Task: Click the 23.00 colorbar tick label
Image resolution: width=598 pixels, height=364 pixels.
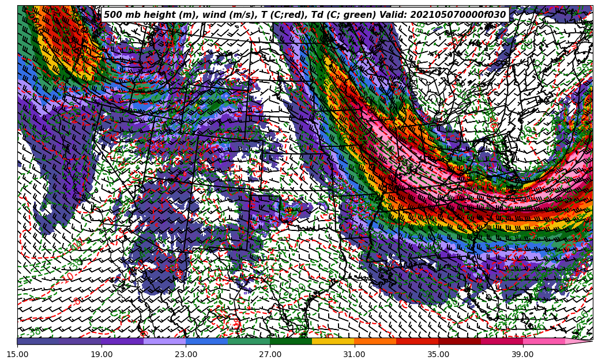Action: pyautogui.click(x=186, y=354)
